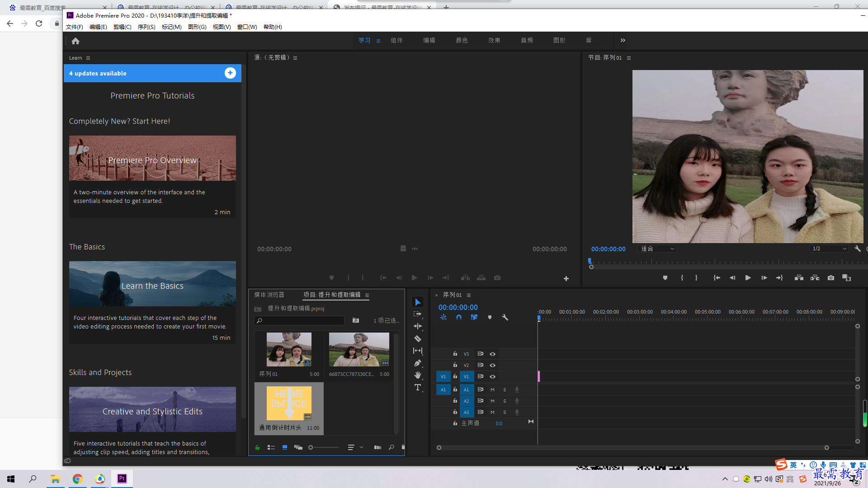
Task: Select the Razor tool
Action: pos(418,338)
